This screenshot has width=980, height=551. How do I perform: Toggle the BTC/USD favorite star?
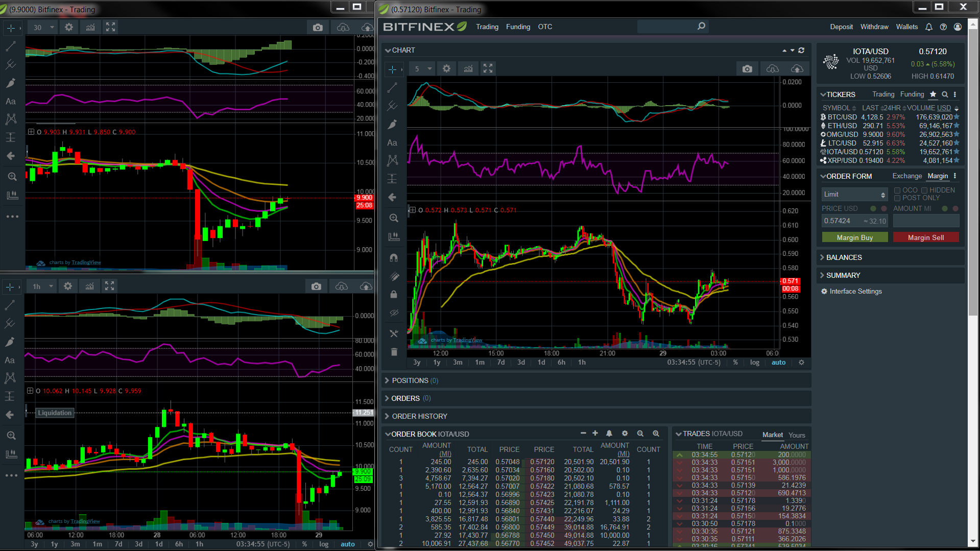click(x=957, y=117)
